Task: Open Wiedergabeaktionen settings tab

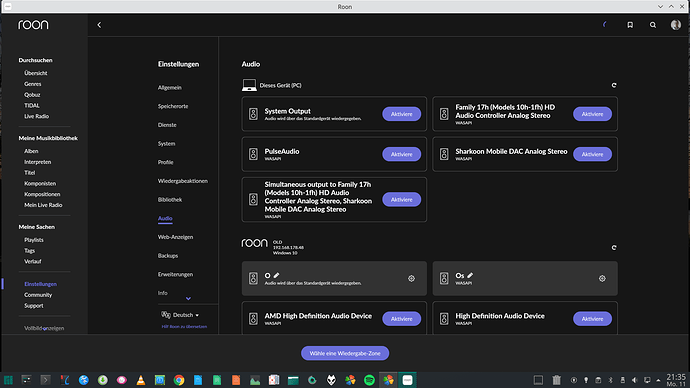Action: coord(183,181)
